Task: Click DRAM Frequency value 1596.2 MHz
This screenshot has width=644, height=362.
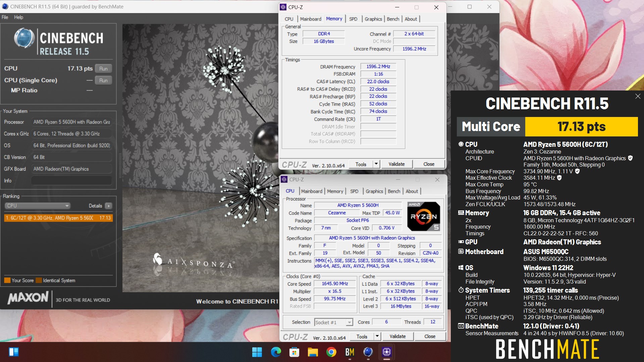Action: (x=378, y=67)
